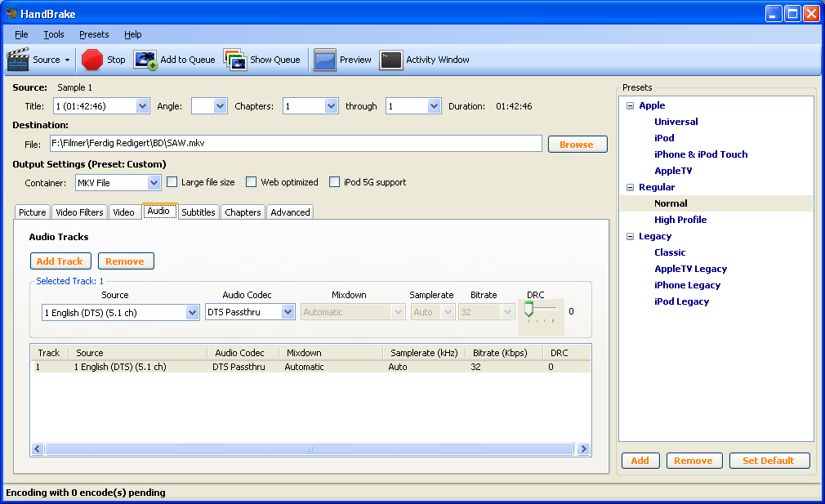Click the red Stop icon

click(x=92, y=60)
